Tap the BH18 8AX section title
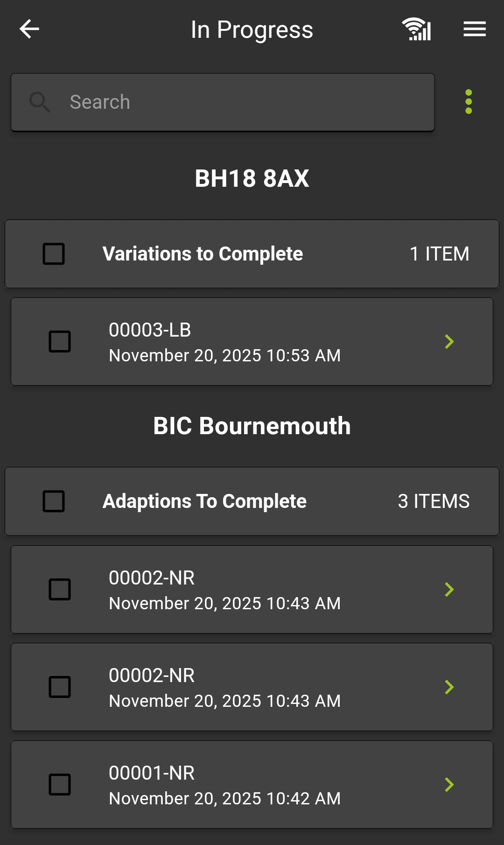 pyautogui.click(x=252, y=178)
